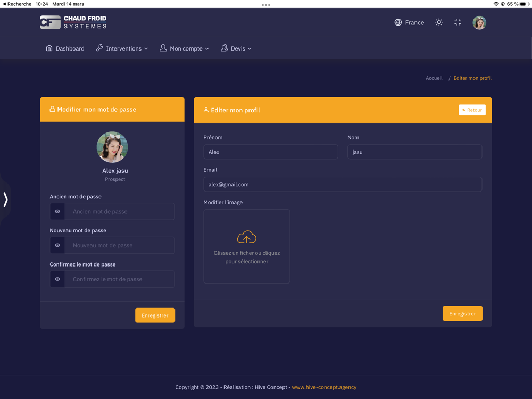Go to the Dashboard menu item
The height and width of the screenshot is (399, 532).
pos(65,48)
